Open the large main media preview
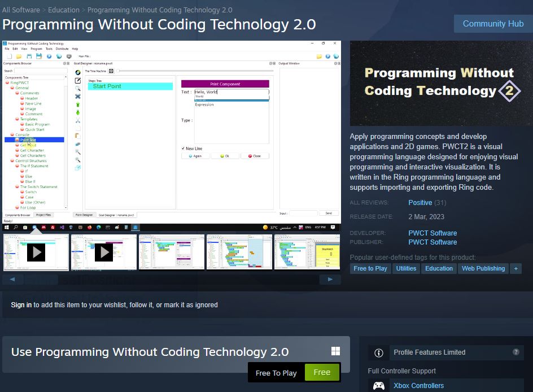This screenshot has height=392, width=533. point(172,136)
